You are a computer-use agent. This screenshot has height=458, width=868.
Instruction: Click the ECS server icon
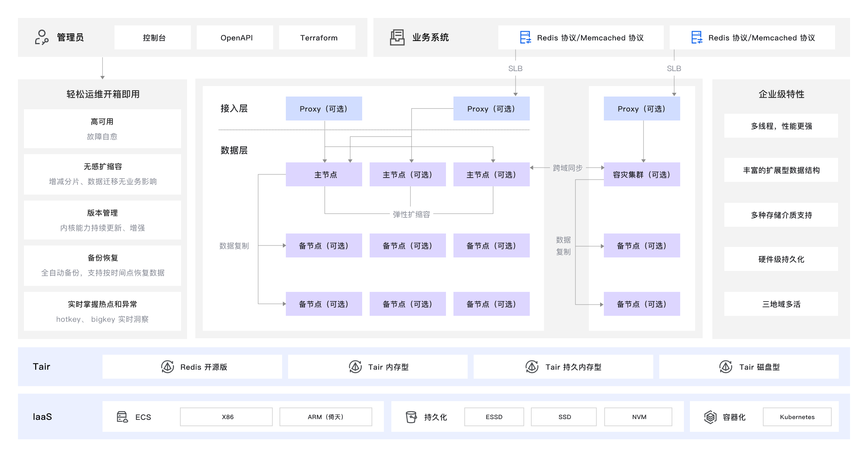pyautogui.click(x=122, y=416)
